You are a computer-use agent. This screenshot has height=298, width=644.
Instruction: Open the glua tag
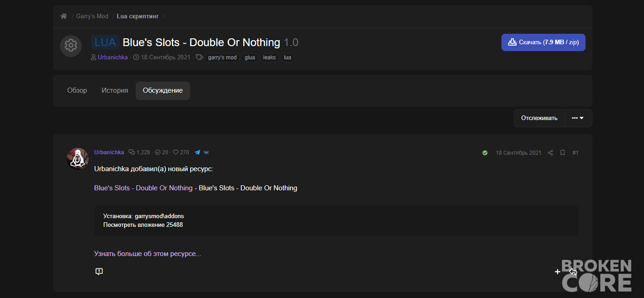(x=250, y=58)
